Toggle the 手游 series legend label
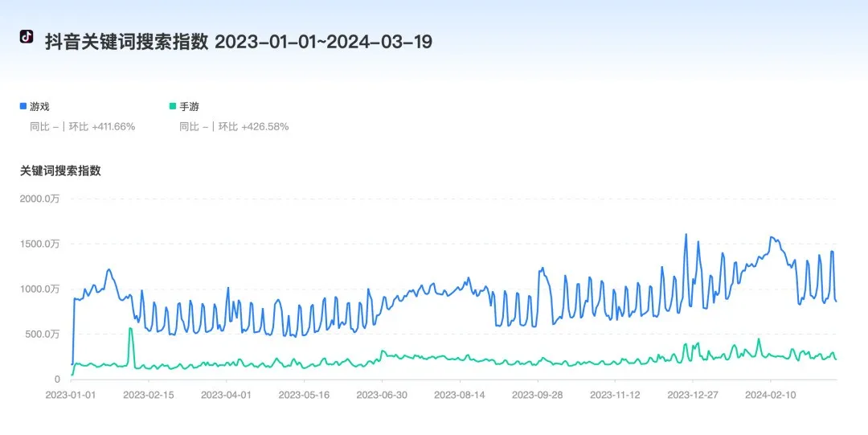The image size is (868, 435). click(189, 106)
